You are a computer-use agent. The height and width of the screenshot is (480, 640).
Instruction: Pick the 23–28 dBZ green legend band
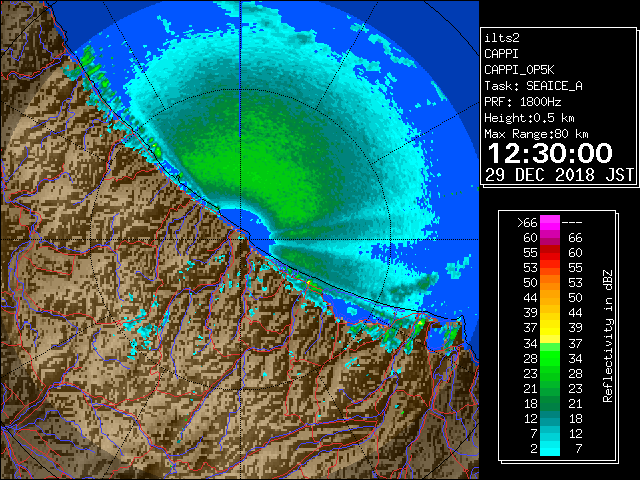(550, 373)
